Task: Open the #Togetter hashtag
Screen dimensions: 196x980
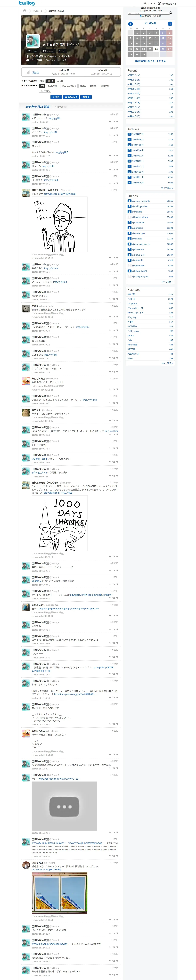Action: pos(132,304)
